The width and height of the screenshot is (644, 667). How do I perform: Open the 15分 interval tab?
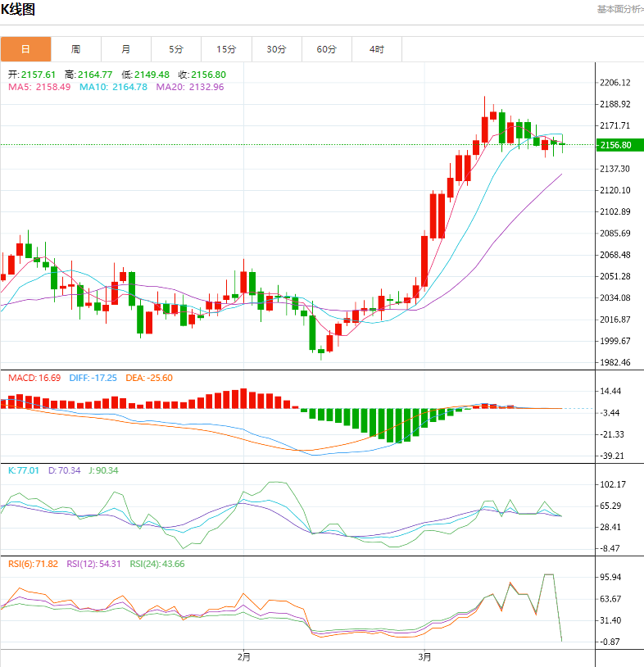[x=226, y=49]
